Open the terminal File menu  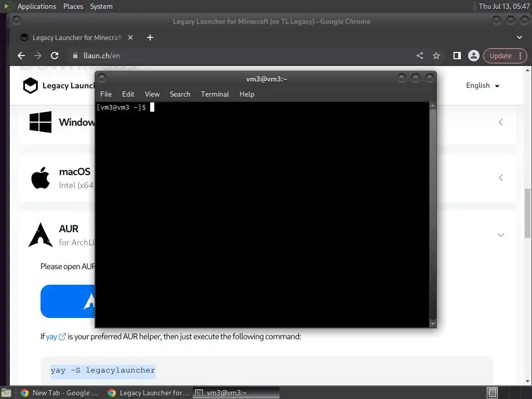tap(106, 95)
